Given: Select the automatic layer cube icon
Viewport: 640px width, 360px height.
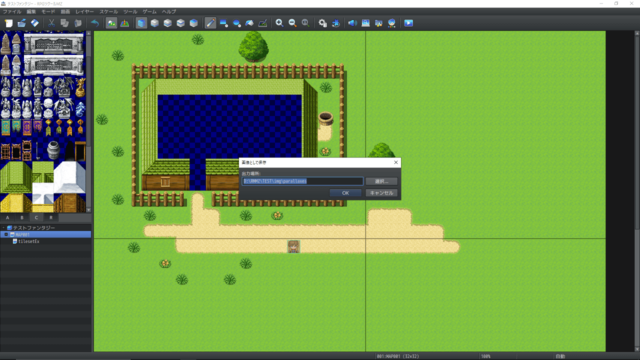Looking at the screenshot, I should pyautogui.click(x=141, y=23).
